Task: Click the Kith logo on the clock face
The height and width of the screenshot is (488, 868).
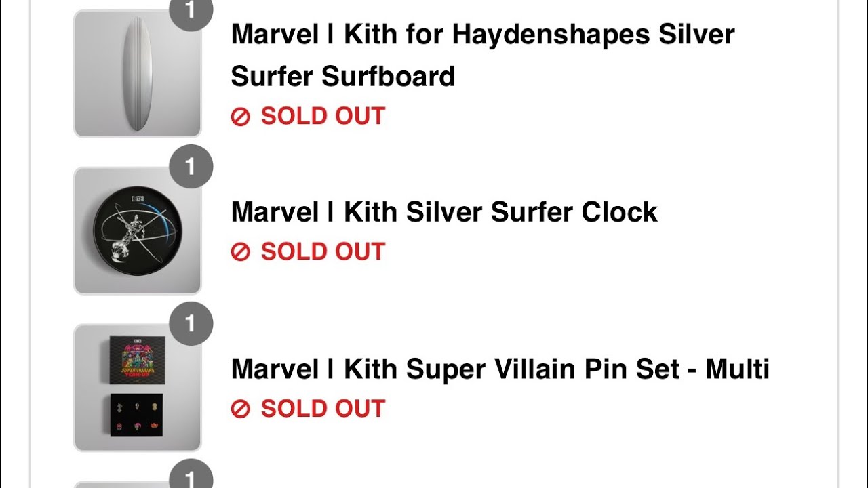Action: pyautogui.click(x=138, y=198)
